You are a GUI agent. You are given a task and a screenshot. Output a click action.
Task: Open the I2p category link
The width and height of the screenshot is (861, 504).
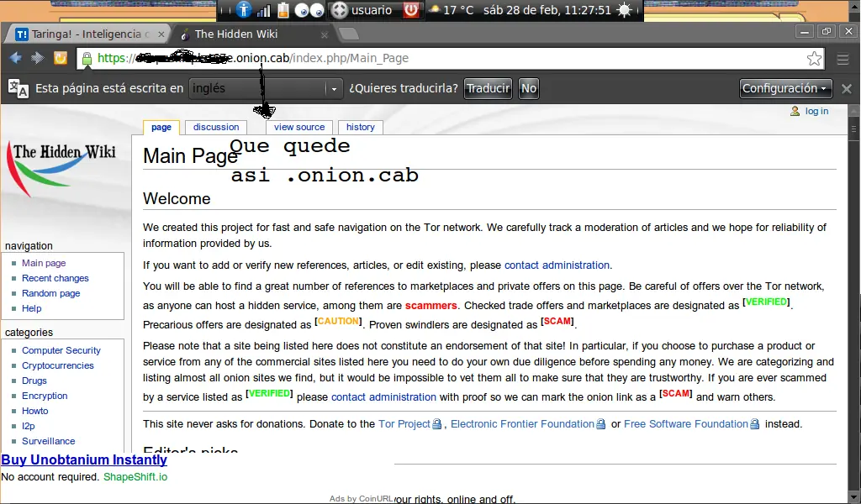tap(28, 426)
